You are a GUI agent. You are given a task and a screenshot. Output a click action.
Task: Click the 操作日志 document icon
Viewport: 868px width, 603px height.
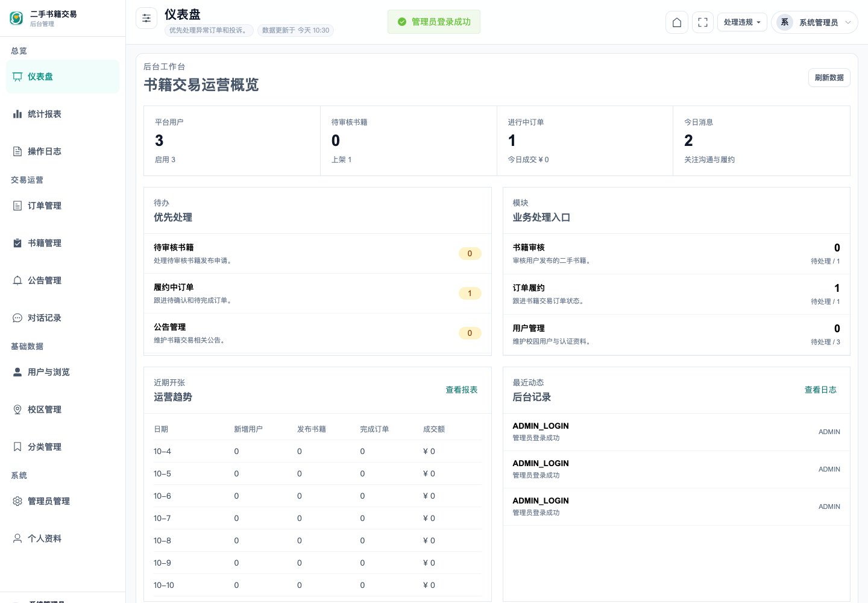point(17,151)
